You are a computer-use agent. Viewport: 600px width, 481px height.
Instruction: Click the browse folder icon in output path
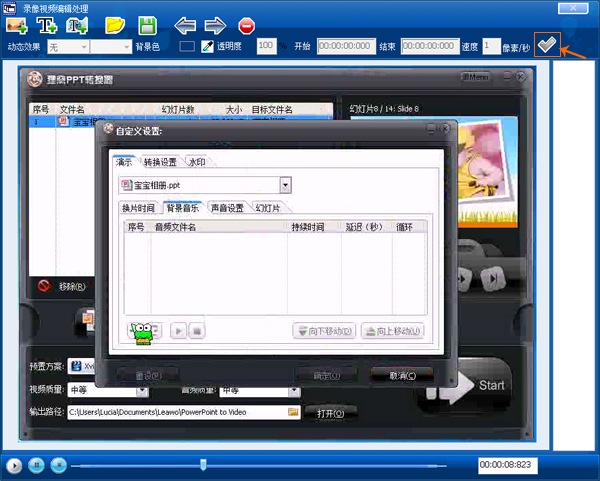coord(293,412)
